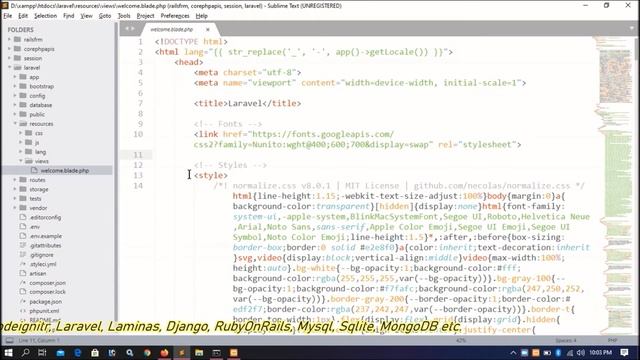
Task: Expand the public folder
Action: (15, 115)
